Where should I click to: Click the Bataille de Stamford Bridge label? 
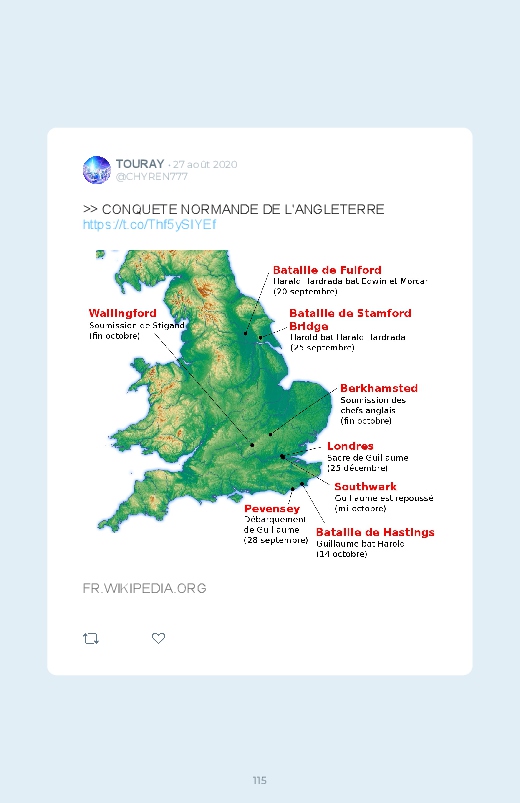pyautogui.click(x=350, y=320)
